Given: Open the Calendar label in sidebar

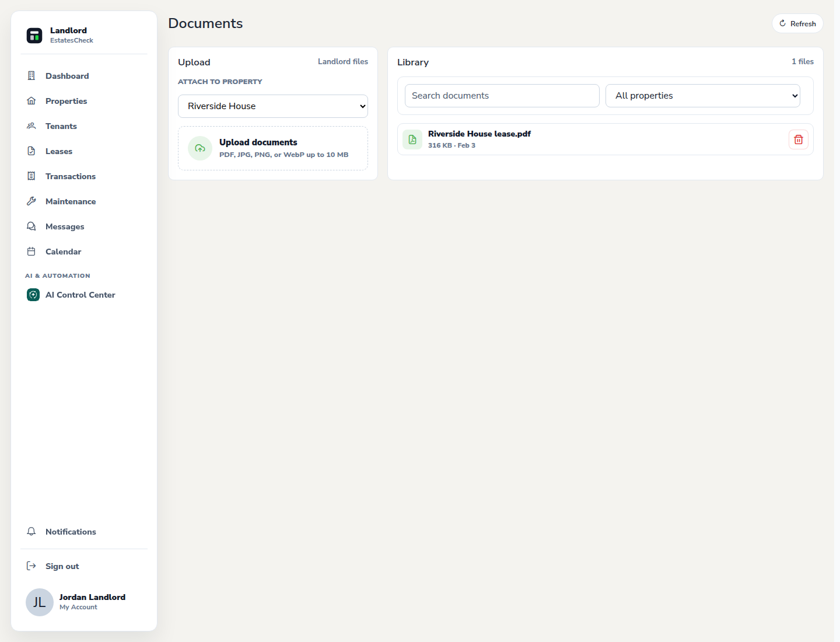Looking at the screenshot, I should click(x=64, y=252).
